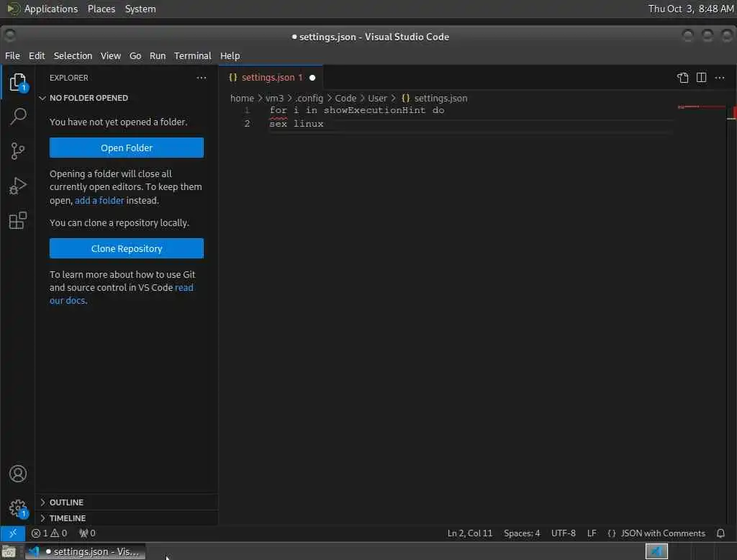737x560 pixels.
Task: Open the Selection menu
Action: 73,55
